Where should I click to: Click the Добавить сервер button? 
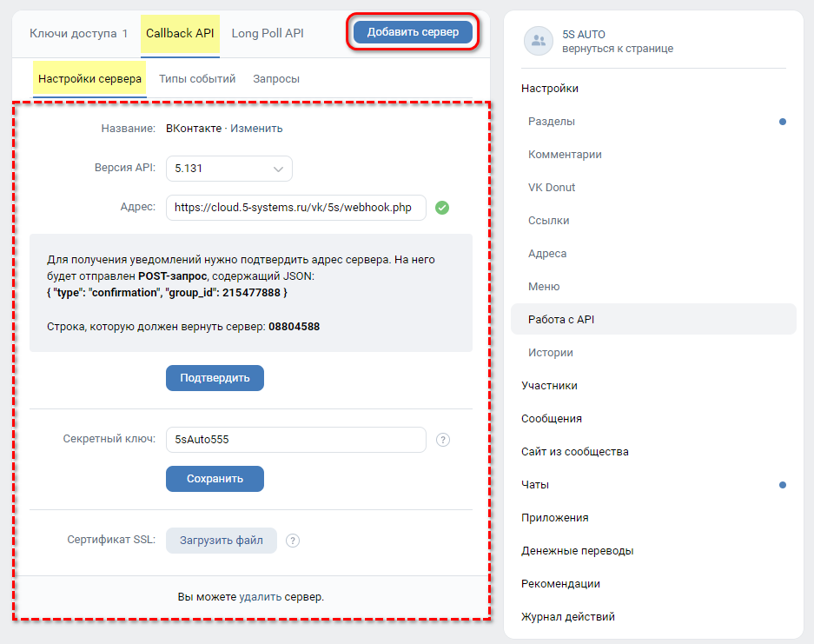[x=413, y=32]
